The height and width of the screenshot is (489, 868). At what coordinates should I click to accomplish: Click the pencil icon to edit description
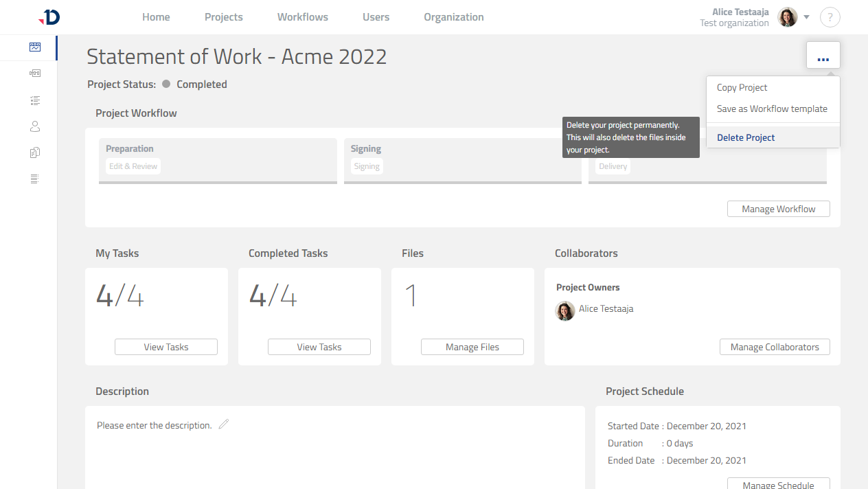click(223, 424)
